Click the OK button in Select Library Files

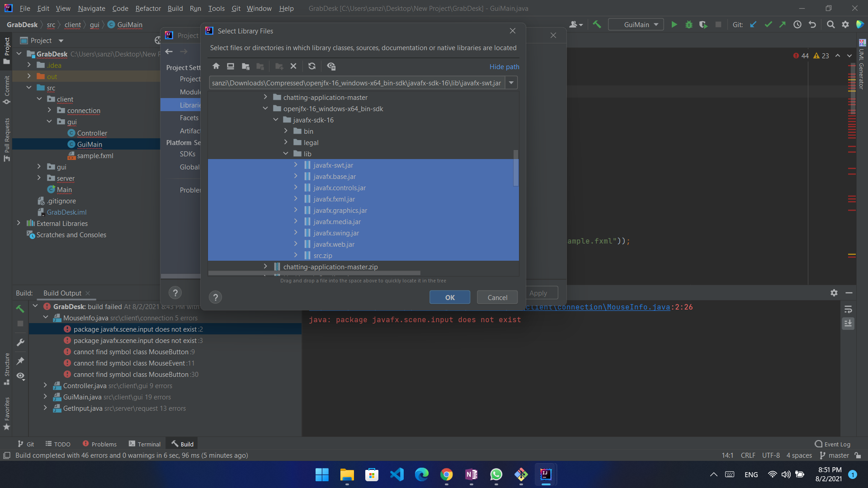coord(450,297)
